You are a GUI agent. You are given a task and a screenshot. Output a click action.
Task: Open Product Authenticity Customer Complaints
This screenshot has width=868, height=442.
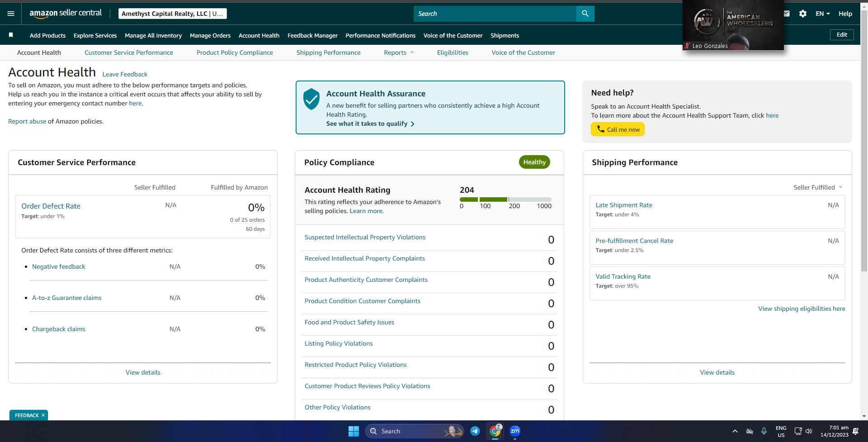[x=366, y=280]
